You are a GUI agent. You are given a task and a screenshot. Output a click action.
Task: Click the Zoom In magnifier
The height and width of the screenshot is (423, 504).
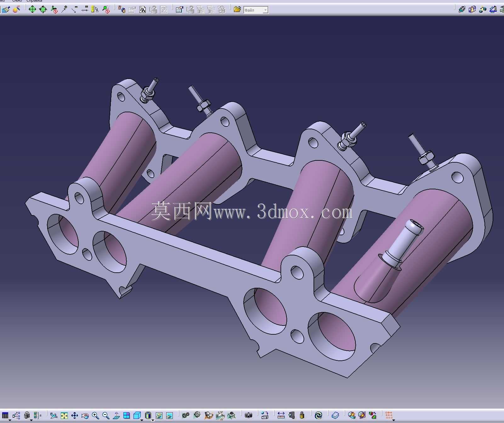pos(95,416)
